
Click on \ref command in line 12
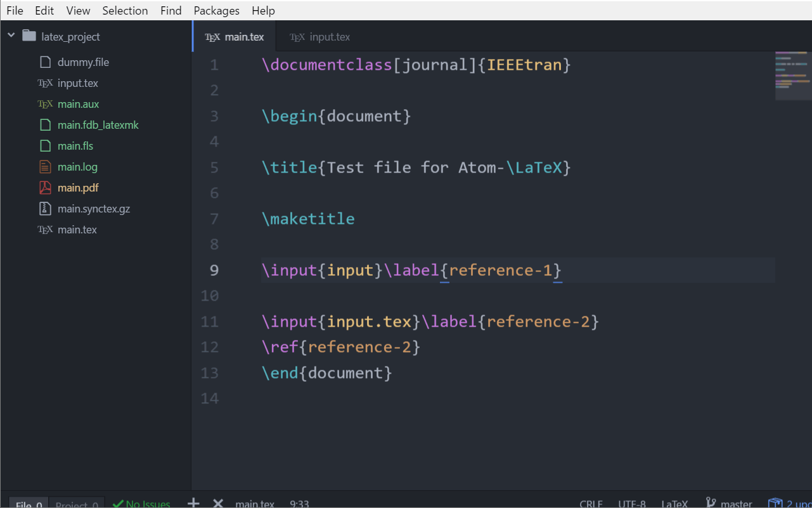pyautogui.click(x=280, y=347)
